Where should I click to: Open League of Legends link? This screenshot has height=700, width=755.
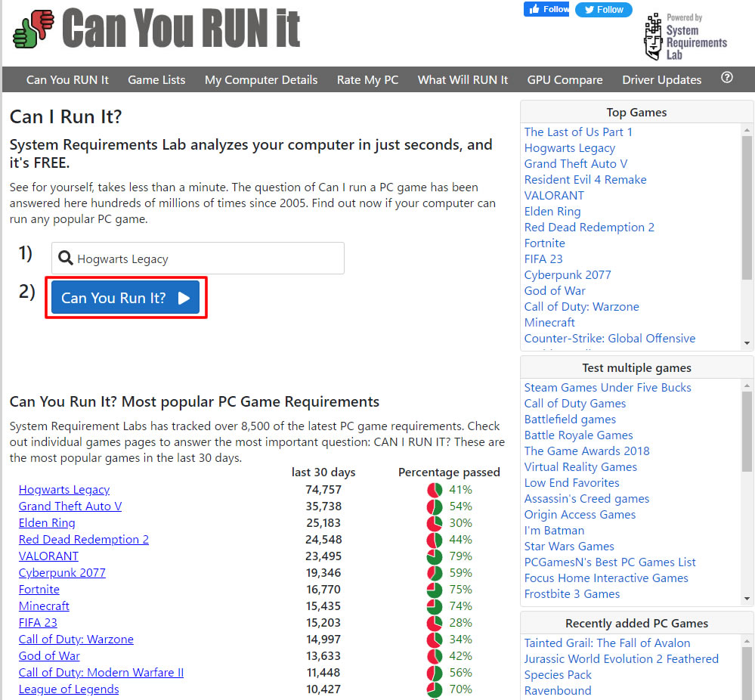(69, 689)
